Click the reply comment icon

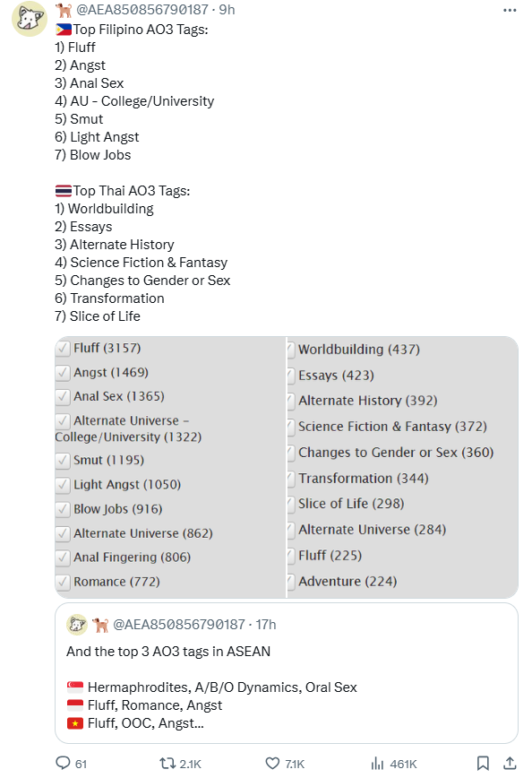coord(63,763)
